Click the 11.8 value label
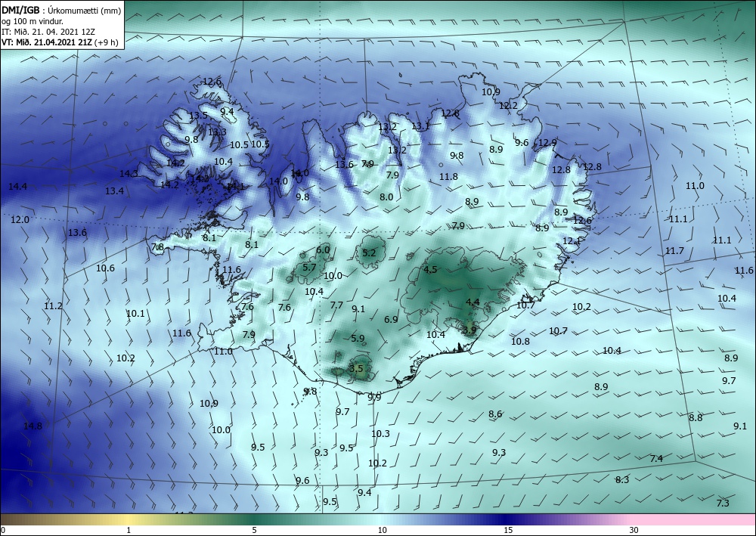This screenshot has height=536, width=756. (448, 177)
